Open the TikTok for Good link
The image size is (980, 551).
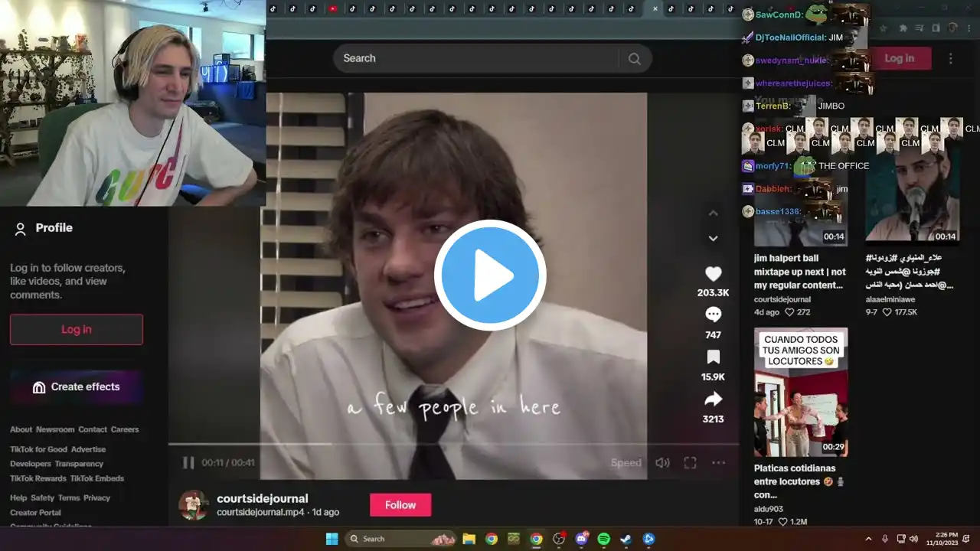click(38, 449)
